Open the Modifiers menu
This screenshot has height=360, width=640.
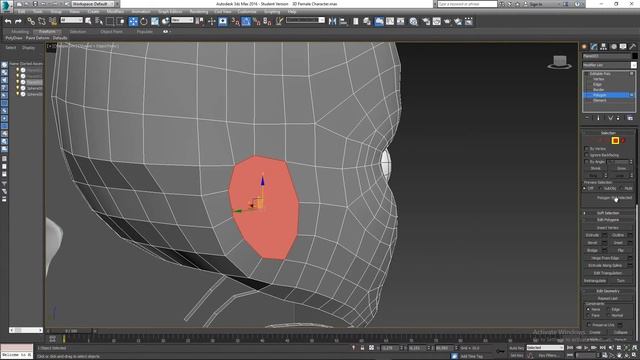point(115,12)
